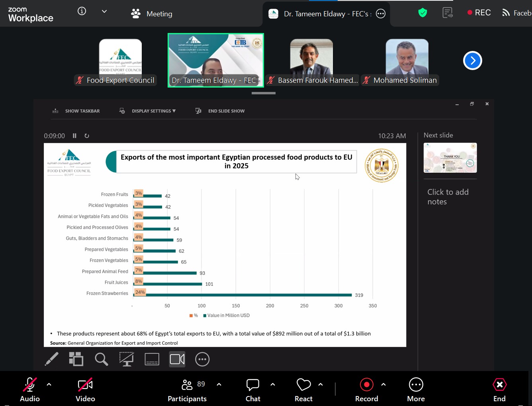Open the React emoji menu

click(x=303, y=390)
